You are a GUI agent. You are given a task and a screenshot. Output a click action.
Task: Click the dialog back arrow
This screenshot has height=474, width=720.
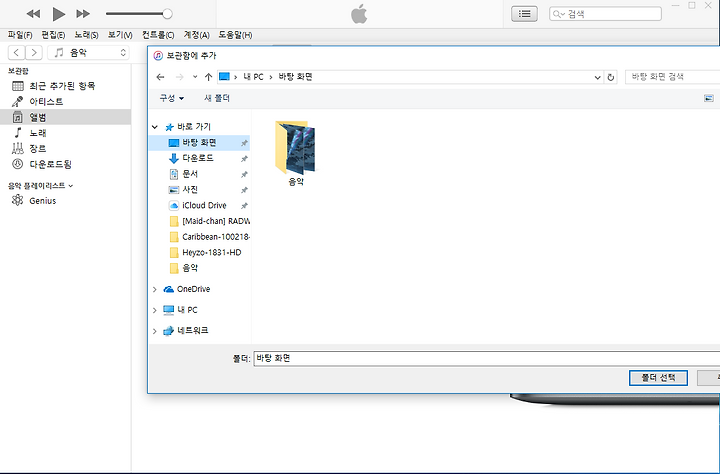click(x=160, y=77)
